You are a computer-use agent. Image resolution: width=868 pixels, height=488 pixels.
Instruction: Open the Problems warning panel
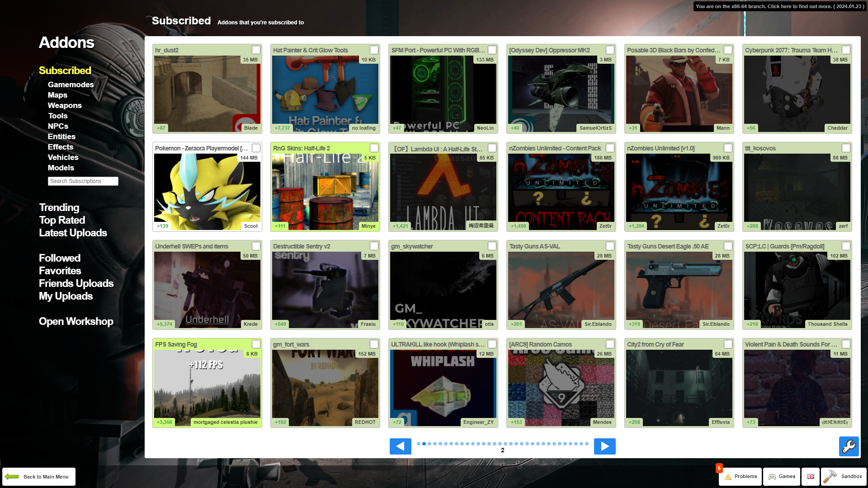[741, 477]
